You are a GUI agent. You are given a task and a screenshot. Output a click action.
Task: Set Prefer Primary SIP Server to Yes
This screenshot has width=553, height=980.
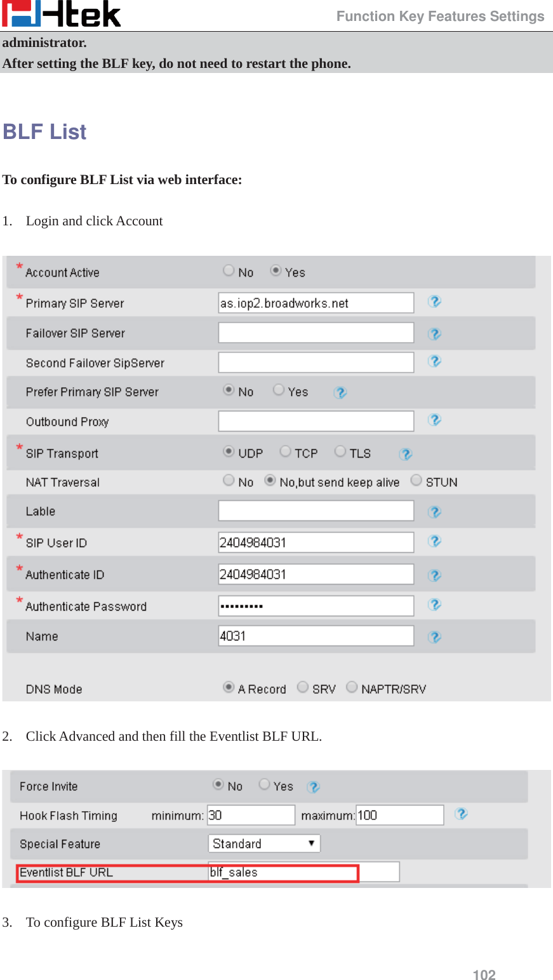point(278,390)
